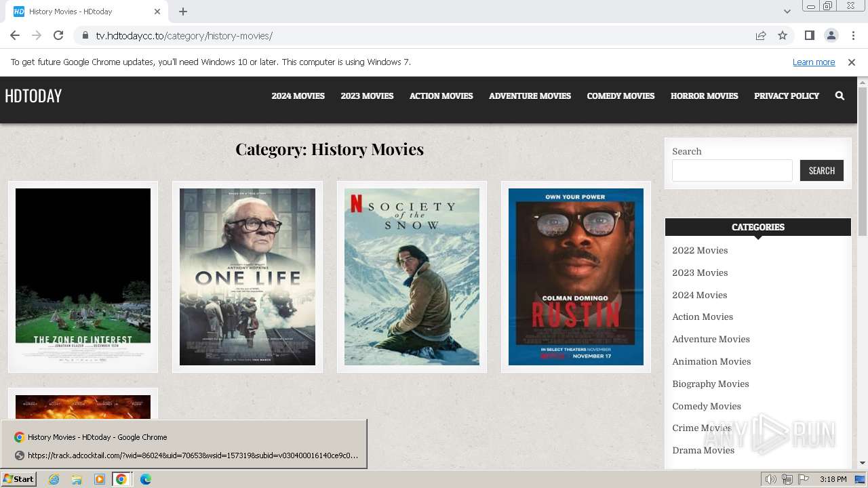Click the navbar search magnifier icon
This screenshot has width=868, height=488.
click(840, 96)
